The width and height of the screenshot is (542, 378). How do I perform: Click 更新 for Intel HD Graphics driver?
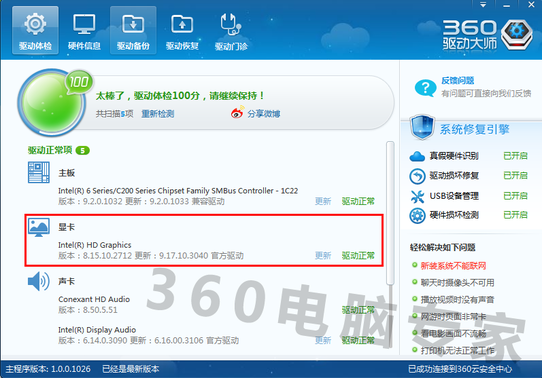323,256
